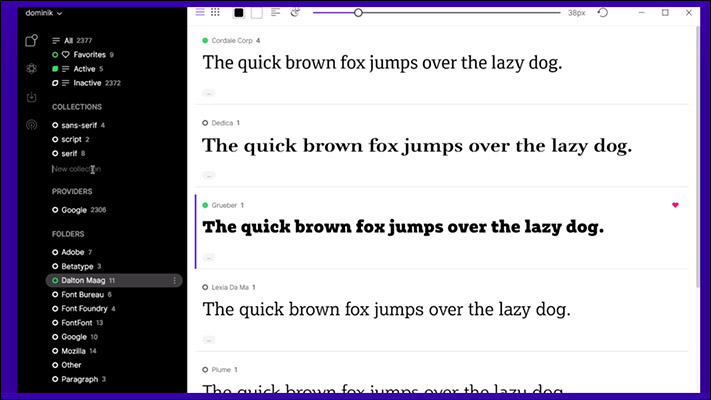The height and width of the screenshot is (400, 711).
Task: Switch to list view layout
Action: click(200, 12)
